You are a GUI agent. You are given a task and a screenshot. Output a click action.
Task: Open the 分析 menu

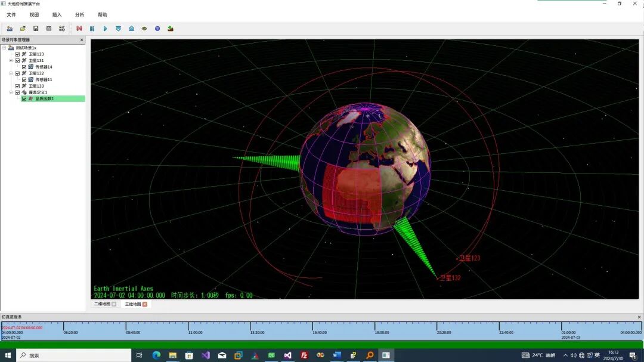pyautogui.click(x=80, y=14)
